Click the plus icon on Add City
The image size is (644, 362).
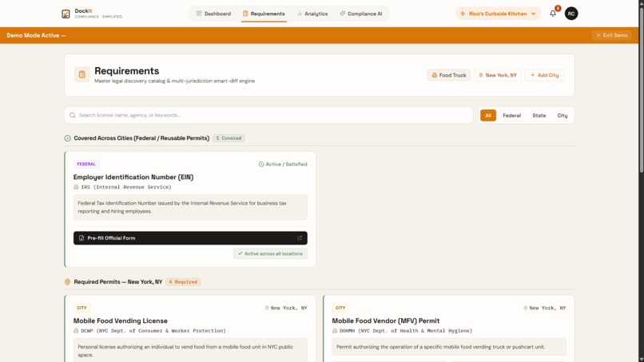point(533,75)
